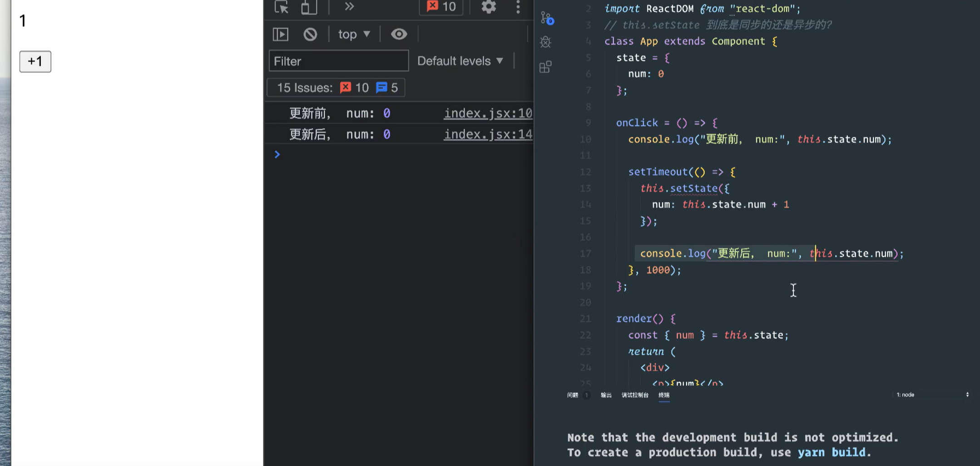Click the setTimeout call on line 12

658,172
